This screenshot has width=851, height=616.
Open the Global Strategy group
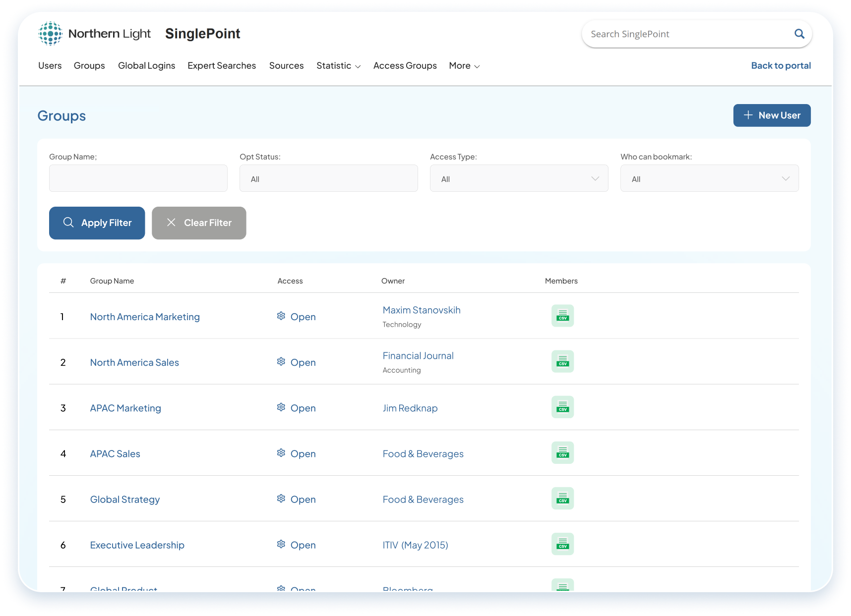pyautogui.click(x=125, y=499)
